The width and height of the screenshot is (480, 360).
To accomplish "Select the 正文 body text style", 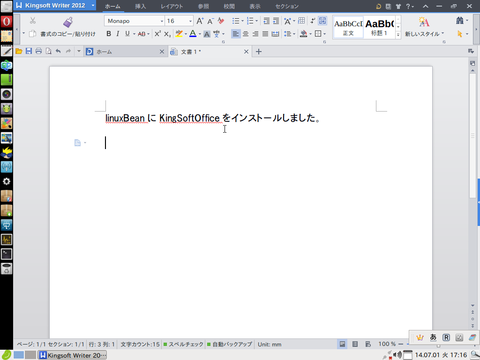I will [x=348, y=27].
